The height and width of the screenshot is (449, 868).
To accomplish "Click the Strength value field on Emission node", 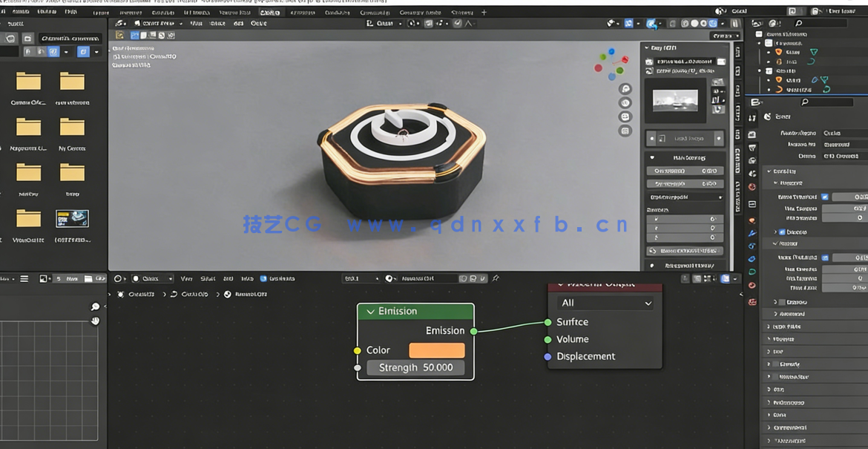I will click(415, 367).
